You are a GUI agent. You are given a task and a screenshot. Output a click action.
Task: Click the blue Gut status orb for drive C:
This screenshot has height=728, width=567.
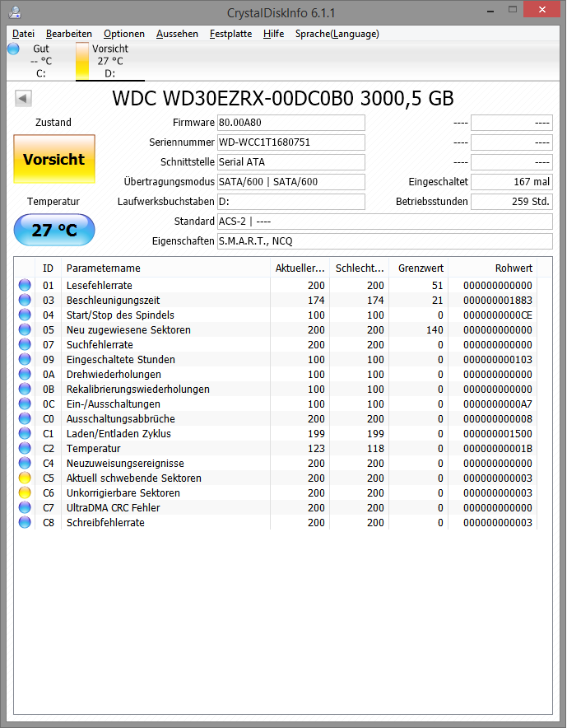[13, 49]
